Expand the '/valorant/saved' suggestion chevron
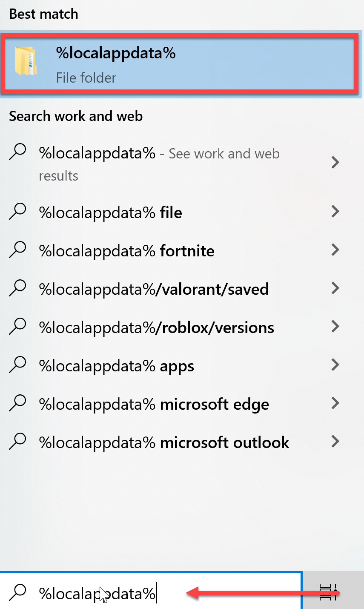Image resolution: width=364 pixels, height=609 pixels. [x=335, y=288]
